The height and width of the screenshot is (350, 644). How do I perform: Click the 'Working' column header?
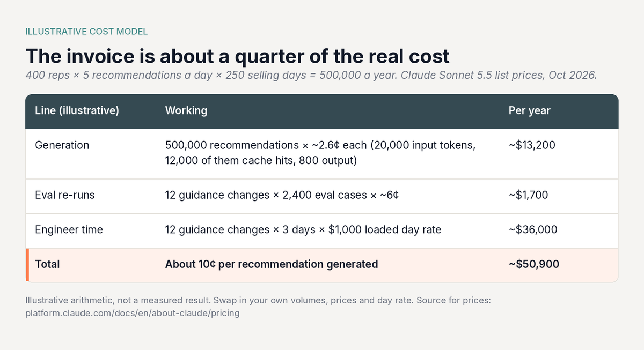(x=186, y=111)
